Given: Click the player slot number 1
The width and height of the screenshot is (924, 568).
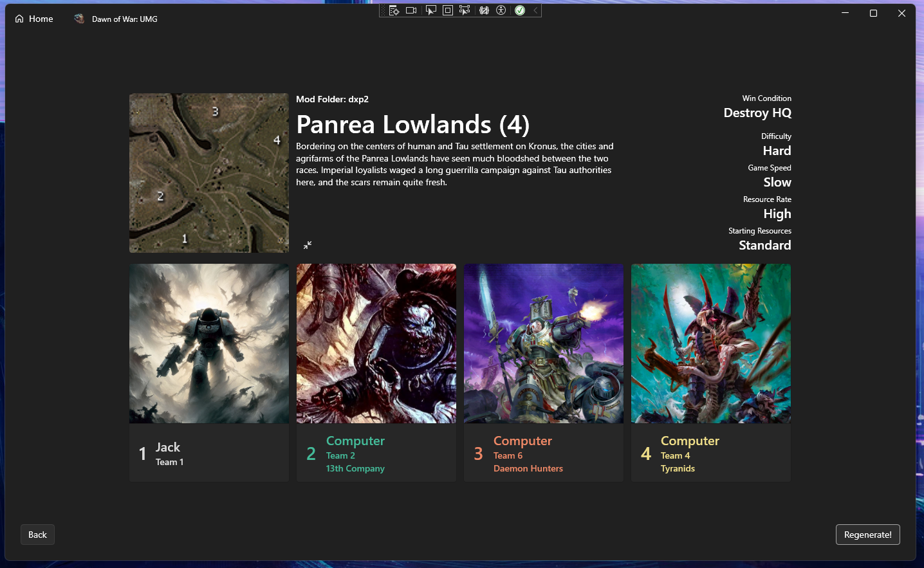Looking at the screenshot, I should click(x=143, y=453).
